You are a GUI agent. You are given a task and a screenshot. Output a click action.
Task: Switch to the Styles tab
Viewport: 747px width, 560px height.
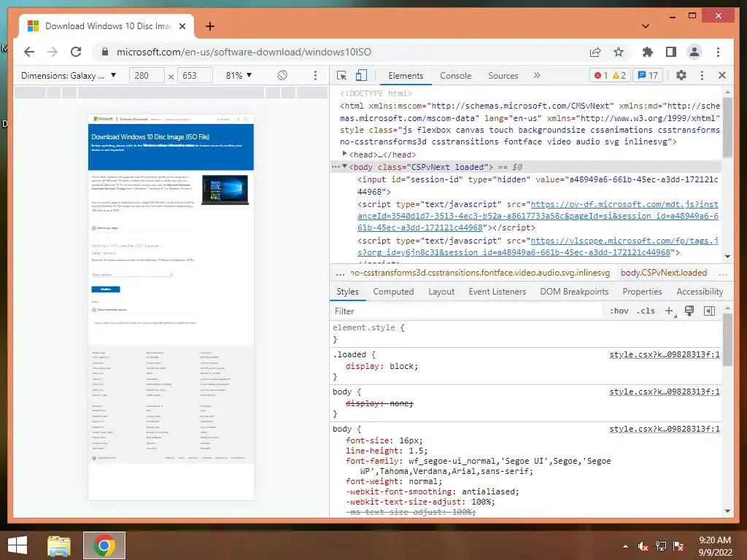(347, 292)
